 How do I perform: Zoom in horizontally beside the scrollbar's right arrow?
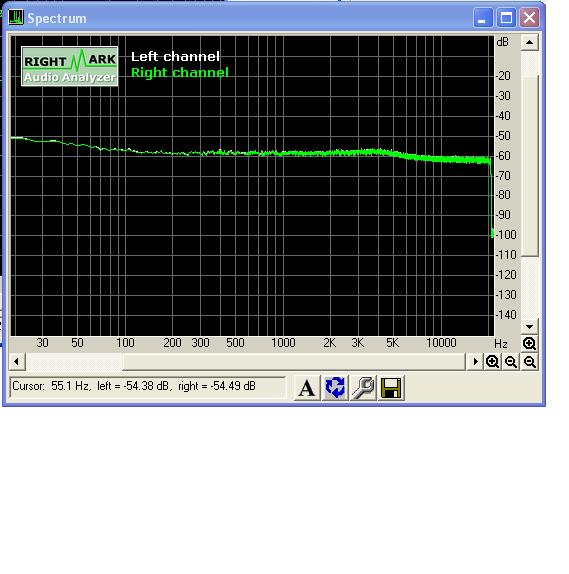pos(492,362)
